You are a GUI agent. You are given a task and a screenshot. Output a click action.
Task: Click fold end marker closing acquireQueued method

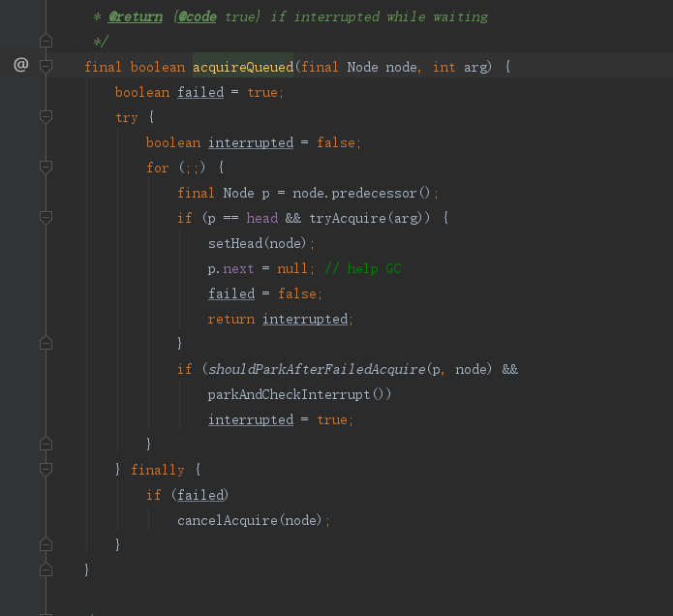(x=46, y=570)
